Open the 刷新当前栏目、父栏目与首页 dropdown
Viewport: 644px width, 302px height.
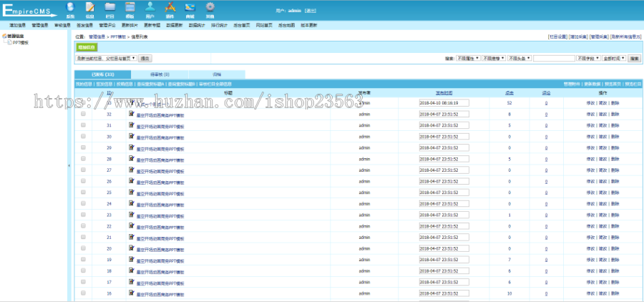tap(107, 59)
